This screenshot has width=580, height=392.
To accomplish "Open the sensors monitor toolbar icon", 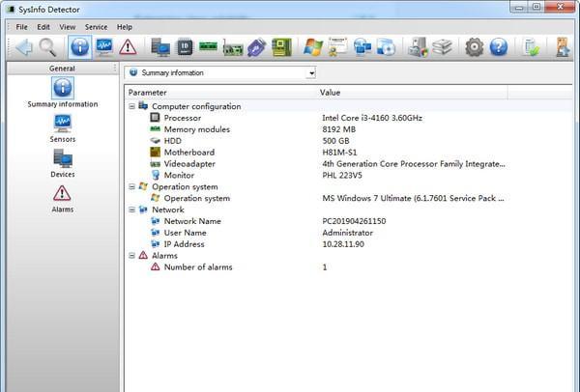I will click(104, 47).
